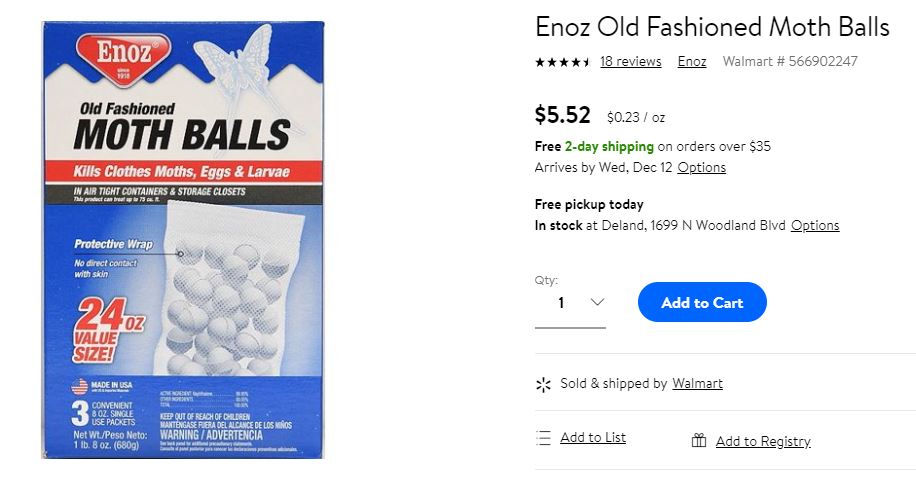Click the Walmart # 566902247 item number
The width and height of the screenshot is (916, 480).
pyautogui.click(x=790, y=61)
